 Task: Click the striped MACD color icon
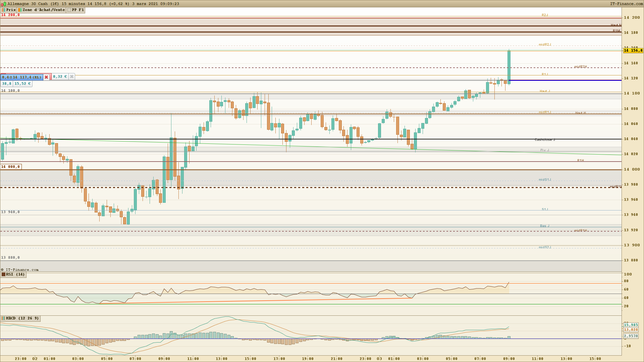[3, 318]
